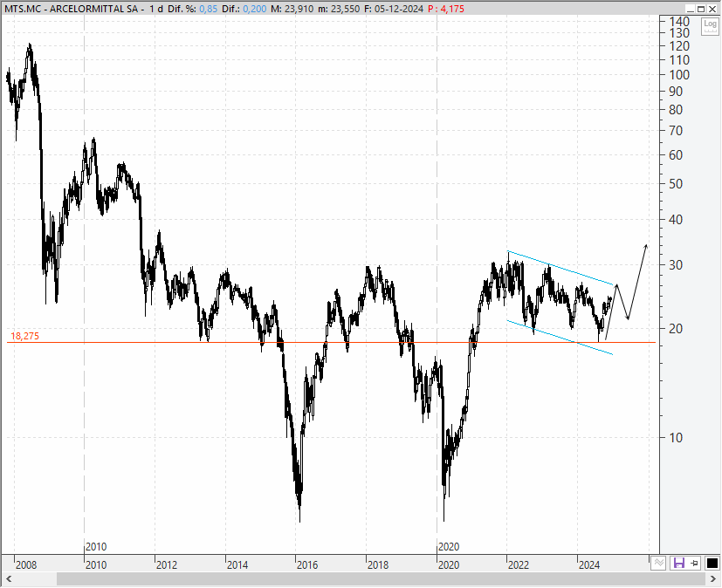This screenshot has height=588, width=722.
Task: Click the 140 price axis label
Action: click(679, 21)
